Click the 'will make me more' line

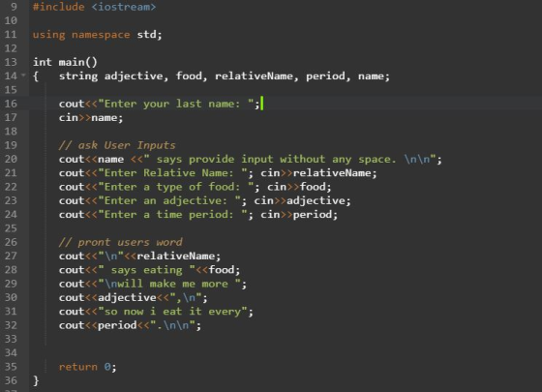coord(153,284)
